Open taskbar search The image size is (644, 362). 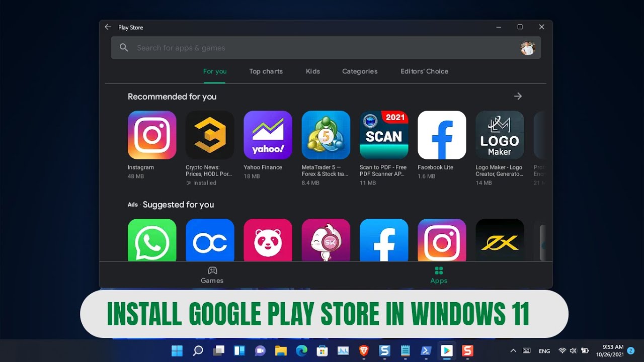[198, 351]
